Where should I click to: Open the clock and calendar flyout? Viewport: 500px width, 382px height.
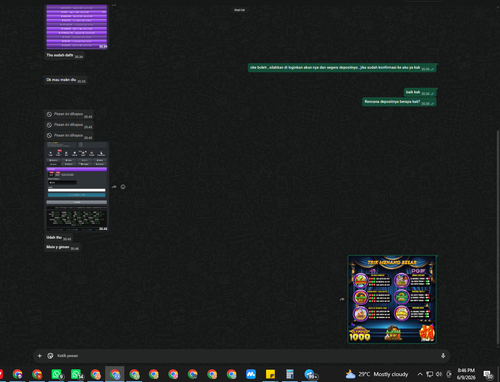click(x=466, y=374)
